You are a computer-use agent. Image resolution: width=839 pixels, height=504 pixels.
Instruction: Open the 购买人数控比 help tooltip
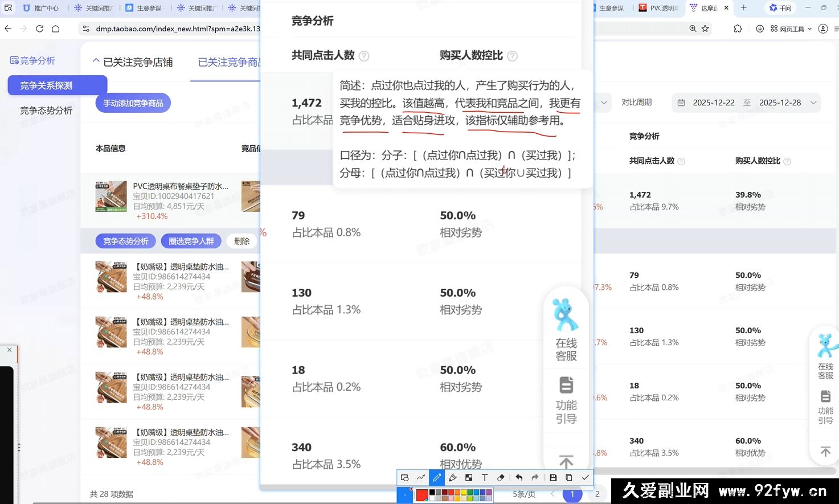point(512,56)
